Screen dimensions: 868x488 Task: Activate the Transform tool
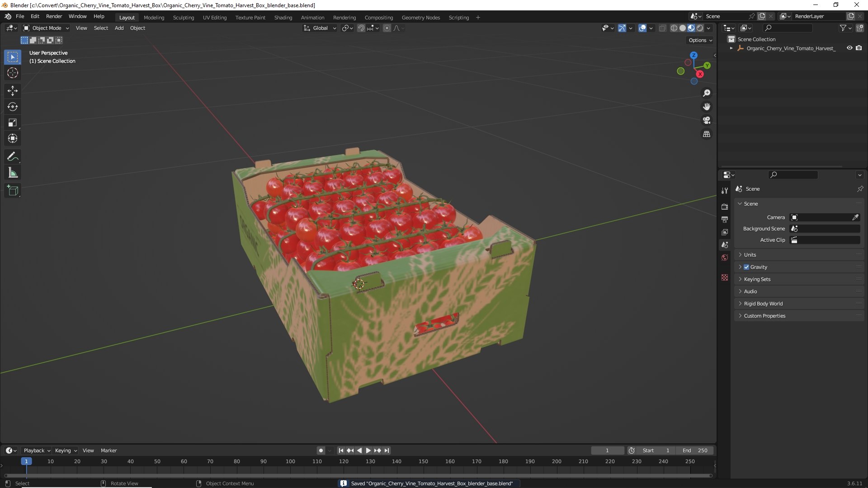pyautogui.click(x=13, y=138)
